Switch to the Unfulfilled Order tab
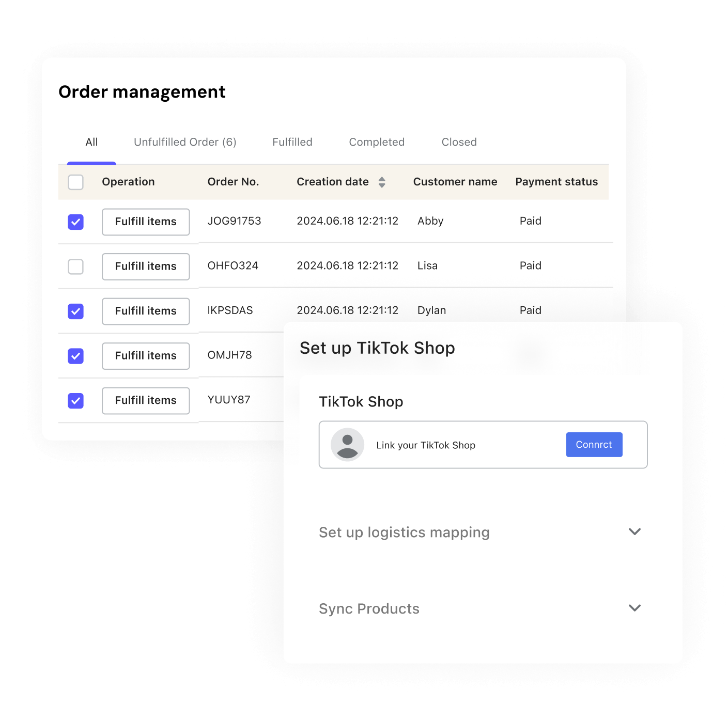 [185, 142]
